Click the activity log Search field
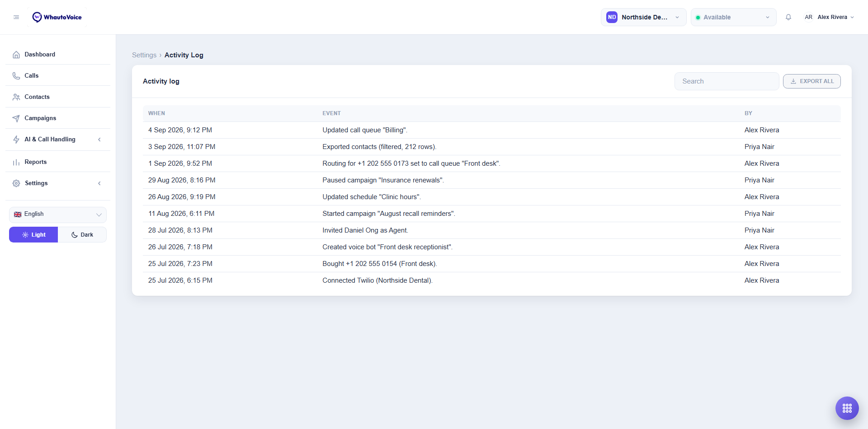This screenshot has height=429, width=868. click(726, 81)
